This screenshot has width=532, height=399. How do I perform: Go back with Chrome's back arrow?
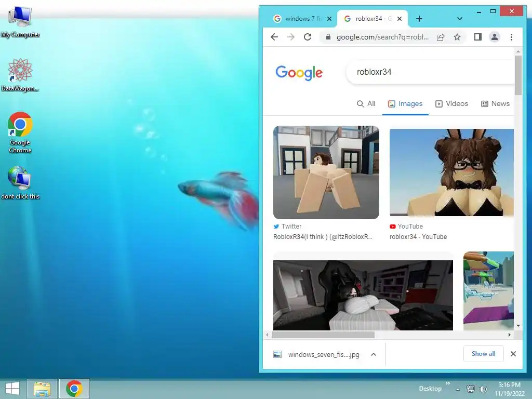274,37
